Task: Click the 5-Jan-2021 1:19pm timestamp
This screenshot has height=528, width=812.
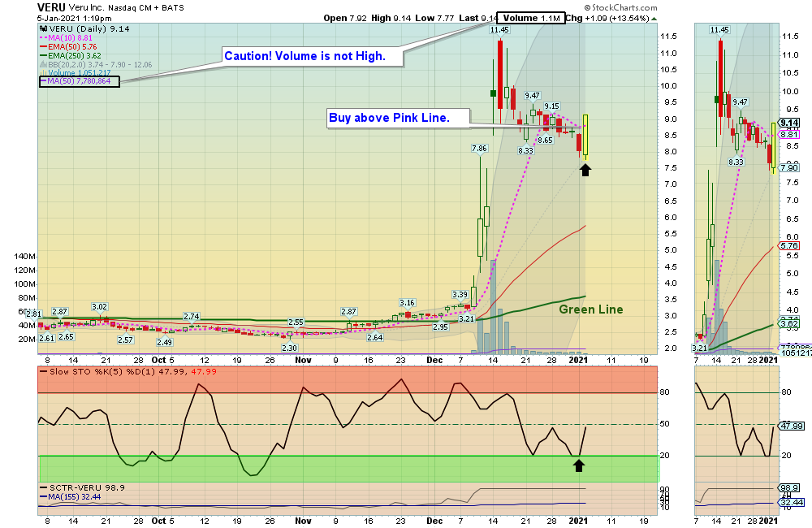Action: click(74, 18)
